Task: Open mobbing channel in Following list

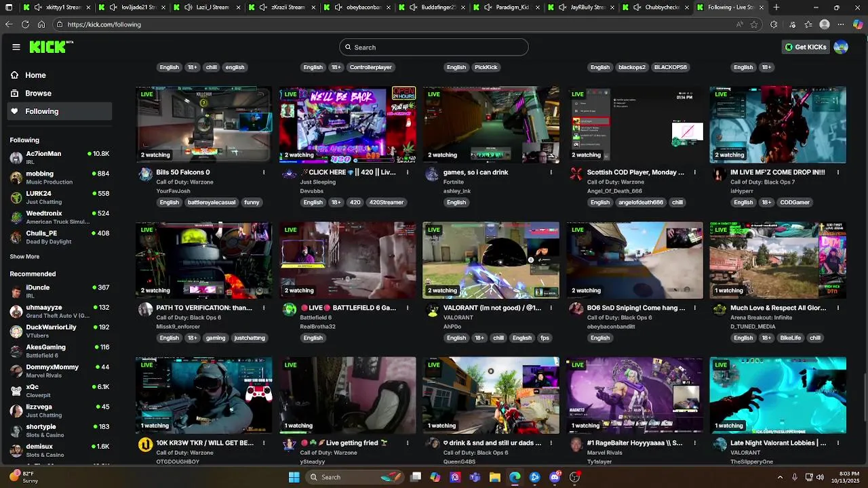Action: 60,178
